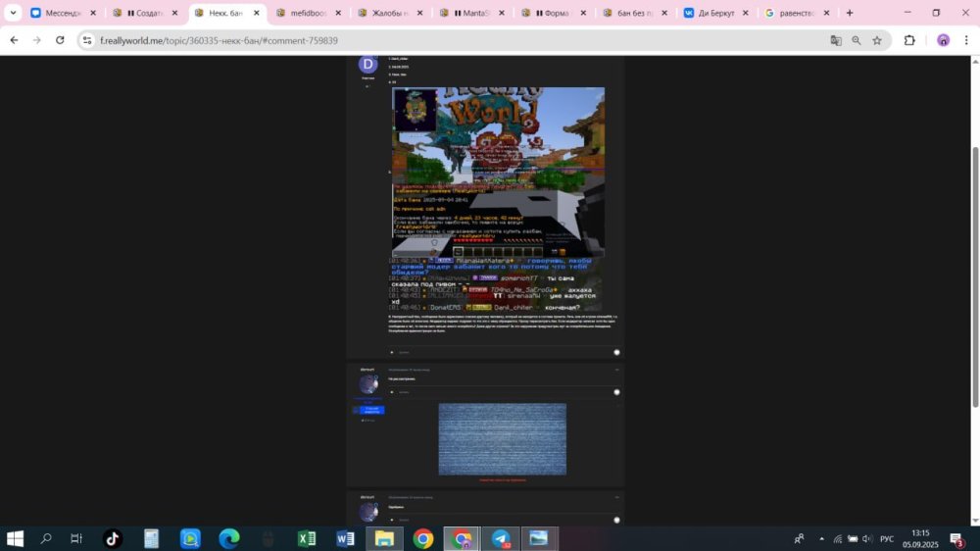Open the page translate icon
The width and height of the screenshot is (980, 551).
coord(836,40)
